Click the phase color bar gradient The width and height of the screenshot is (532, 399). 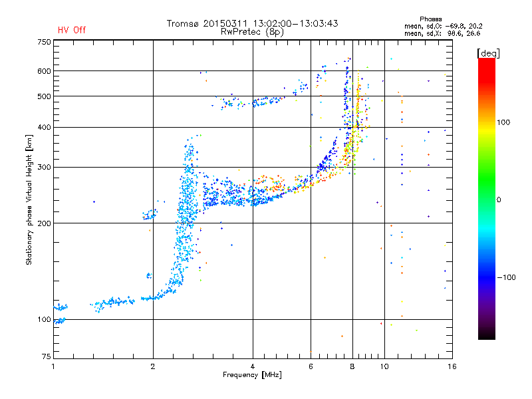[487, 198]
